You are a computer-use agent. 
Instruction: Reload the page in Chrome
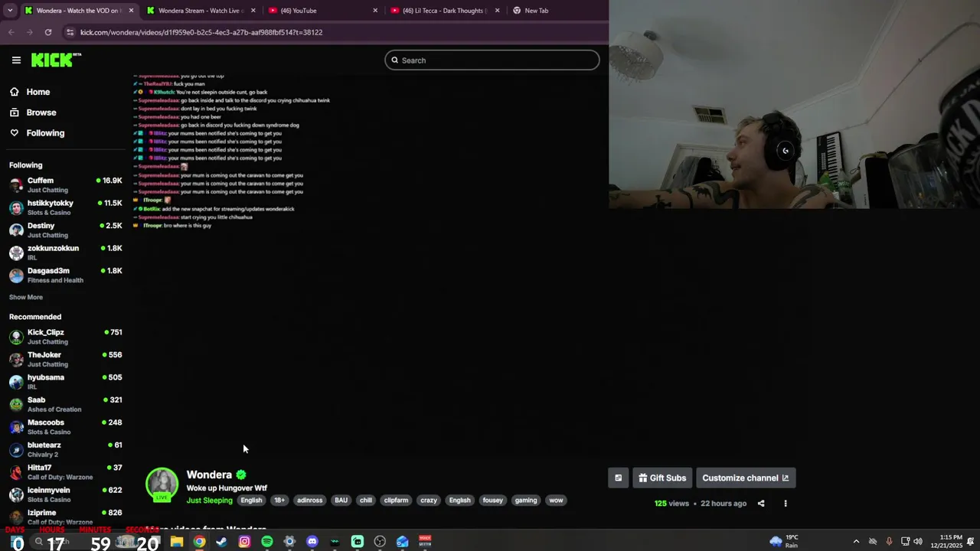(48, 32)
